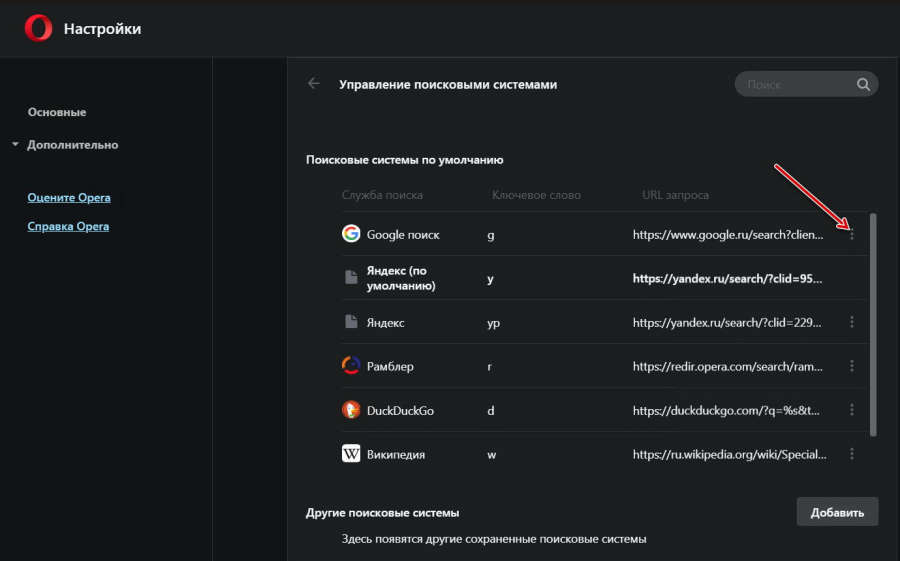Click the Добавить button

[x=837, y=512]
